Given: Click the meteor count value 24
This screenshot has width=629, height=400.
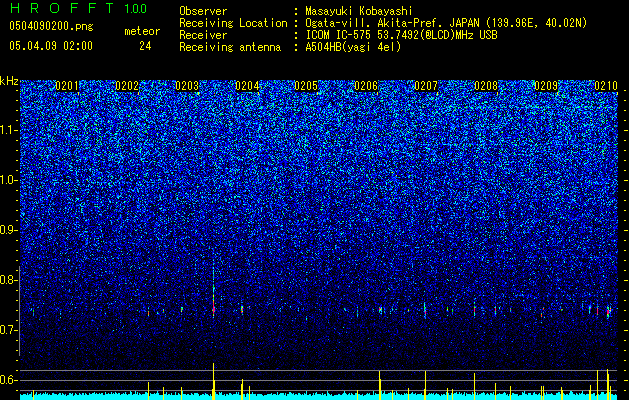Looking at the screenshot, I should pos(145,46).
